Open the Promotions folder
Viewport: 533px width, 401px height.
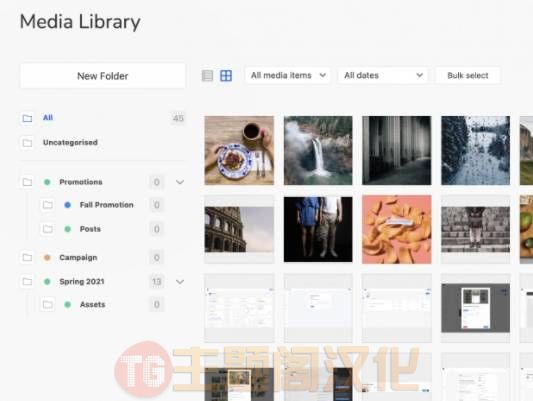pyautogui.click(x=81, y=182)
